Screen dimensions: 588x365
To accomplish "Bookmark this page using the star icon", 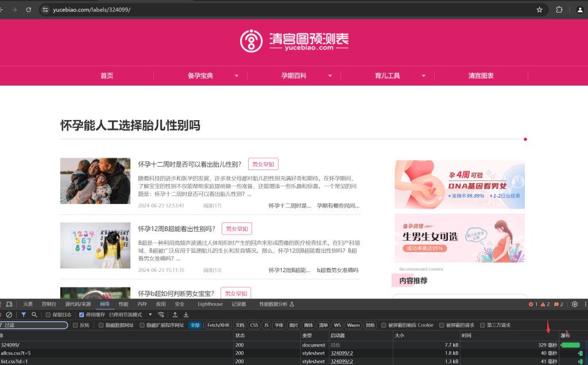I will point(539,10).
